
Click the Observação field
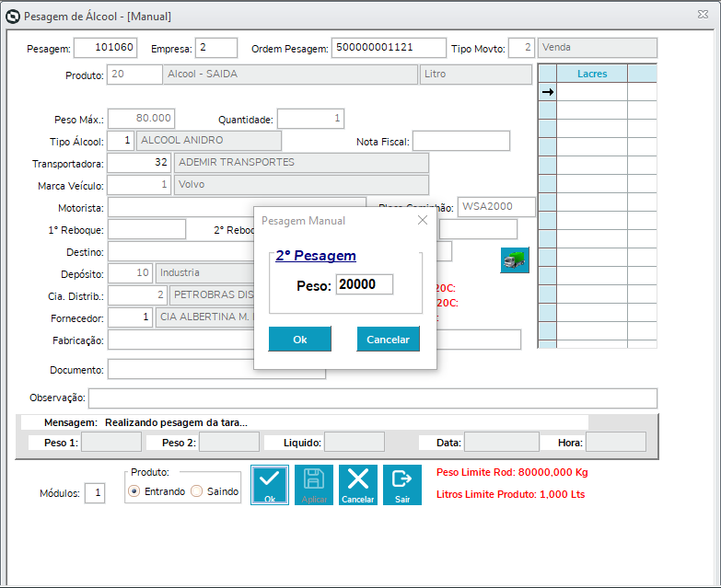(373, 398)
